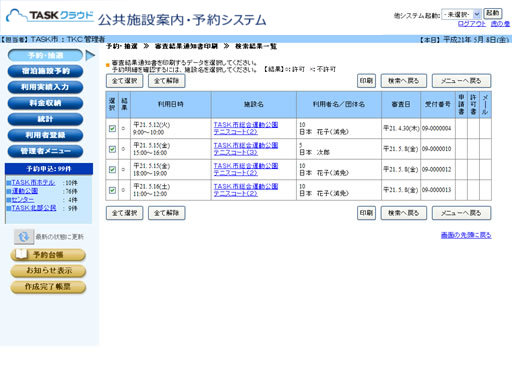Open the 宿泊施設予約 menu

point(45,71)
